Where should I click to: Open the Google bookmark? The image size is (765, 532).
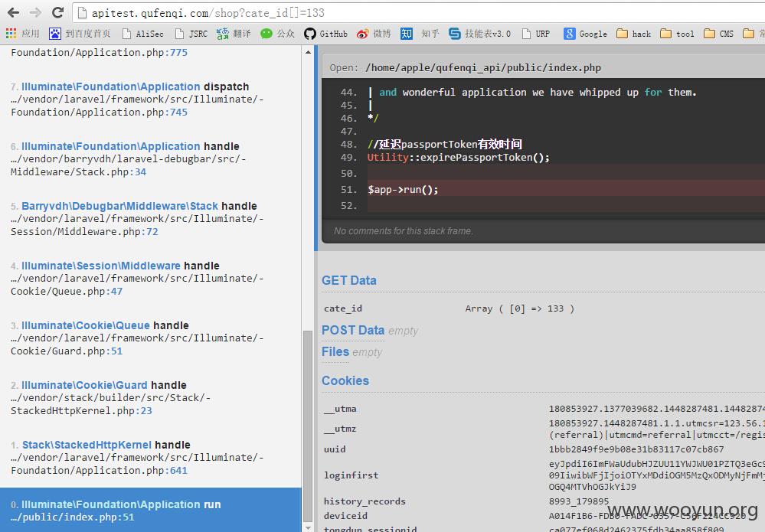586,34
